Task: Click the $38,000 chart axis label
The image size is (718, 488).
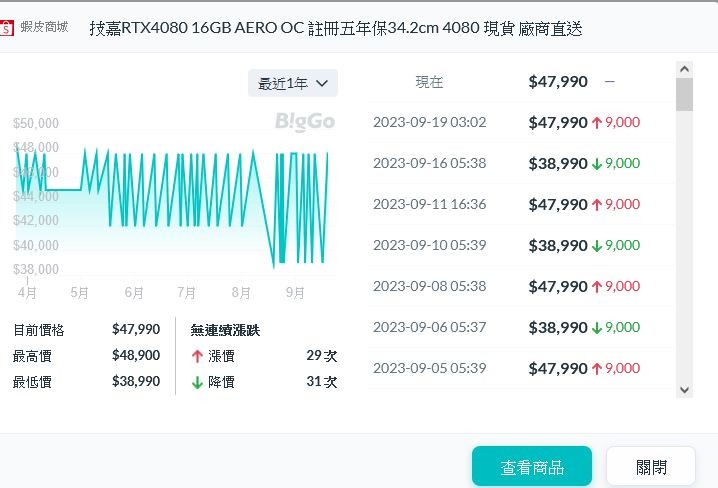Action: click(36, 269)
